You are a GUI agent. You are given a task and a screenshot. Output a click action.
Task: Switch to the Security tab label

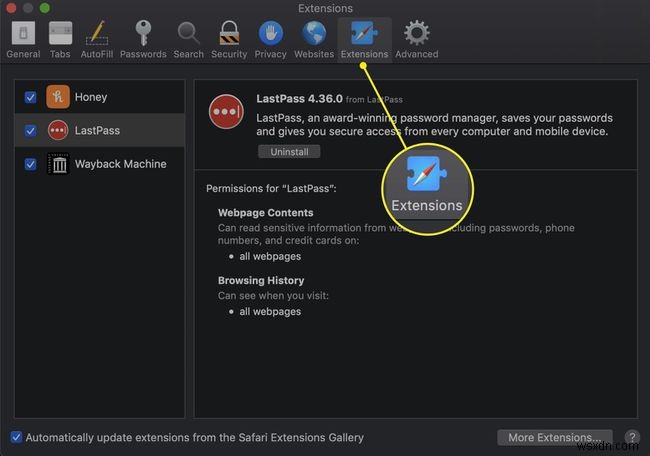[229, 54]
